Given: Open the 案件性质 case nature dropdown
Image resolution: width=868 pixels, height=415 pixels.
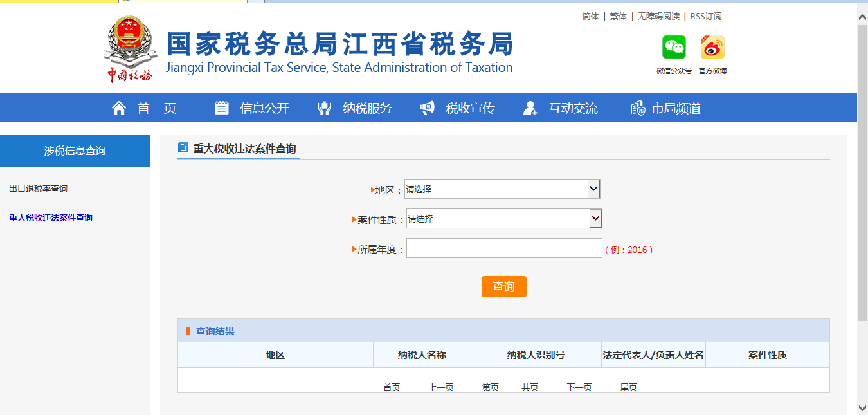Looking at the screenshot, I should point(504,218).
